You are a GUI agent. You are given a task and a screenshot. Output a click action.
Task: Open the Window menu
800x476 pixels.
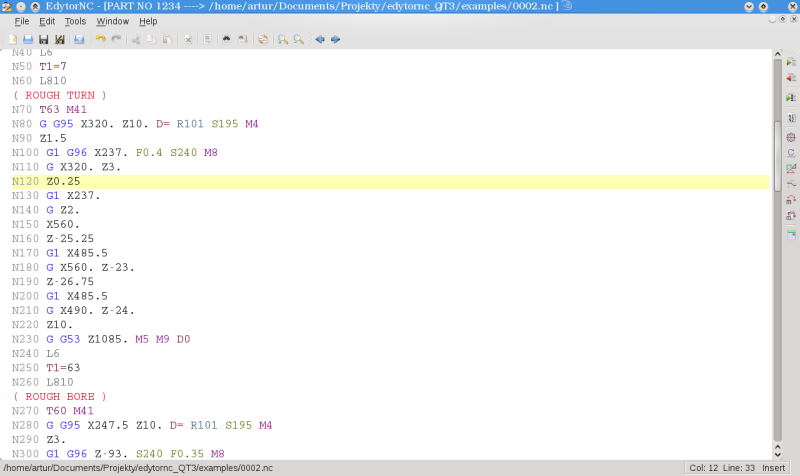(113, 21)
